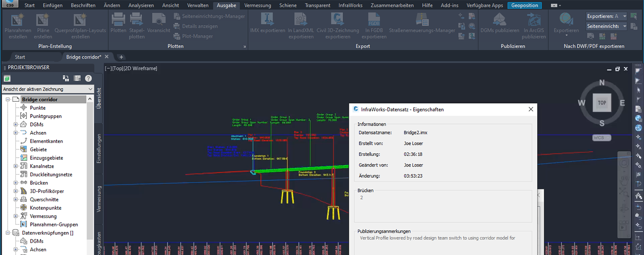Click the Bridge2.imx dataset name
Viewport: 644px width, 255px height.
point(415,133)
